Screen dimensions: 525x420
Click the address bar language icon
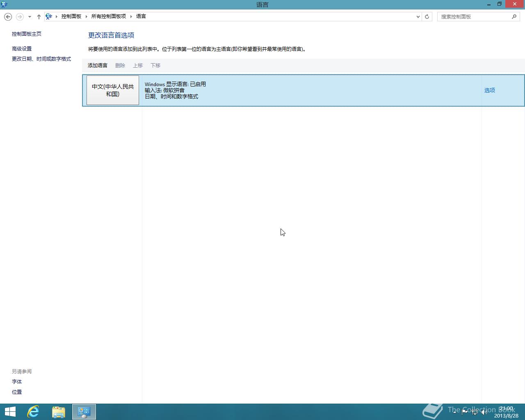49,16
